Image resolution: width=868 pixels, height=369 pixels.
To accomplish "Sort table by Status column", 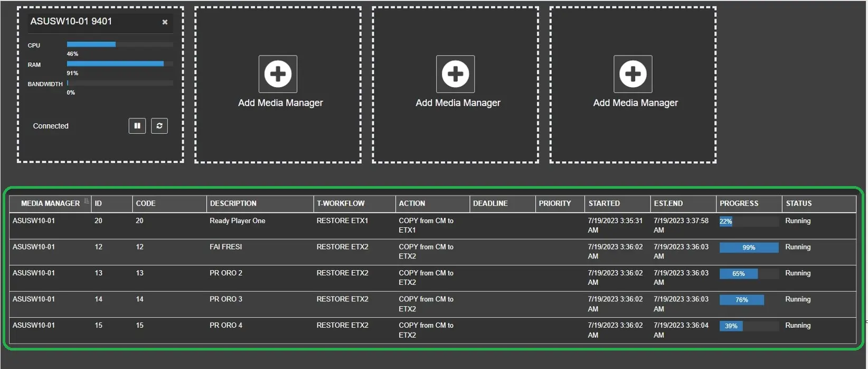I will click(798, 204).
